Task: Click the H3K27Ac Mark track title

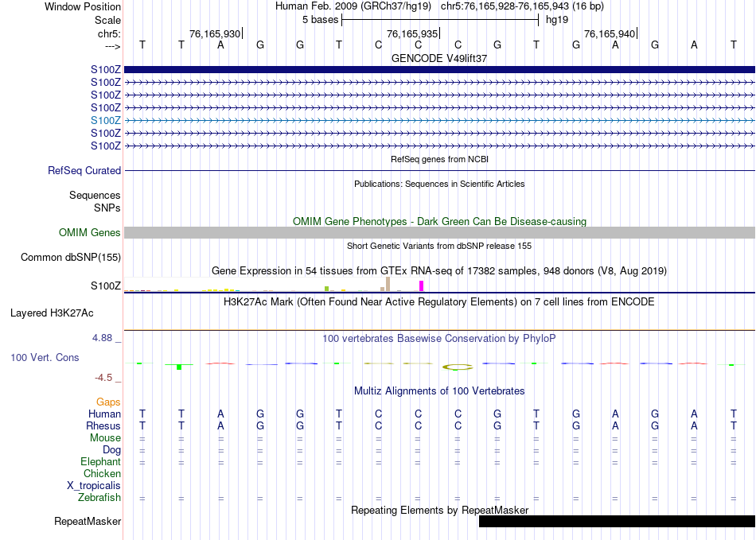Action: pyautogui.click(x=438, y=302)
